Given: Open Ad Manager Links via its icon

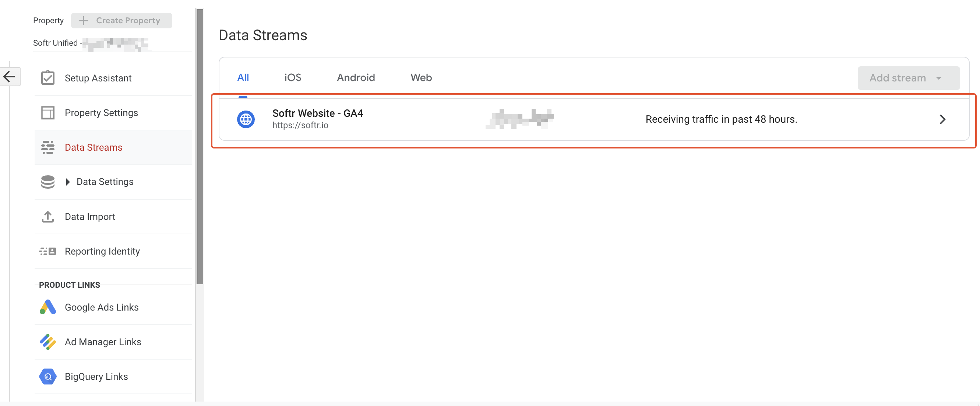Looking at the screenshot, I should pyautogui.click(x=47, y=342).
